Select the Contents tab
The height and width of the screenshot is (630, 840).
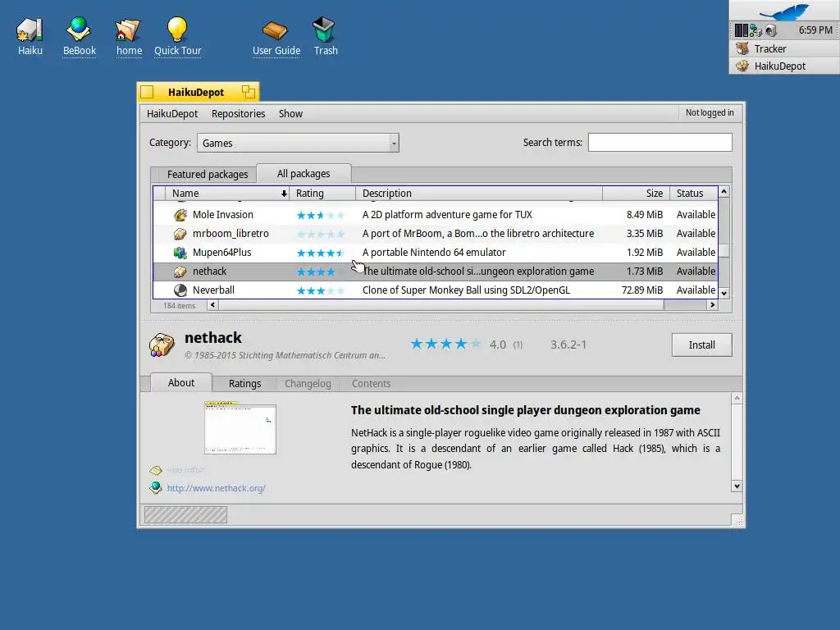(x=371, y=384)
